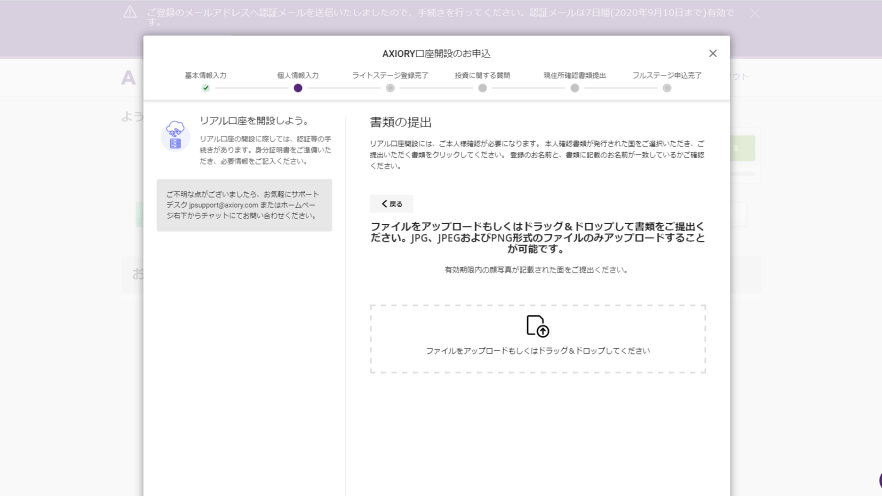Click the warning triangle icon in notification banner
Image resolution: width=882 pixels, height=496 pixels.
(x=129, y=12)
